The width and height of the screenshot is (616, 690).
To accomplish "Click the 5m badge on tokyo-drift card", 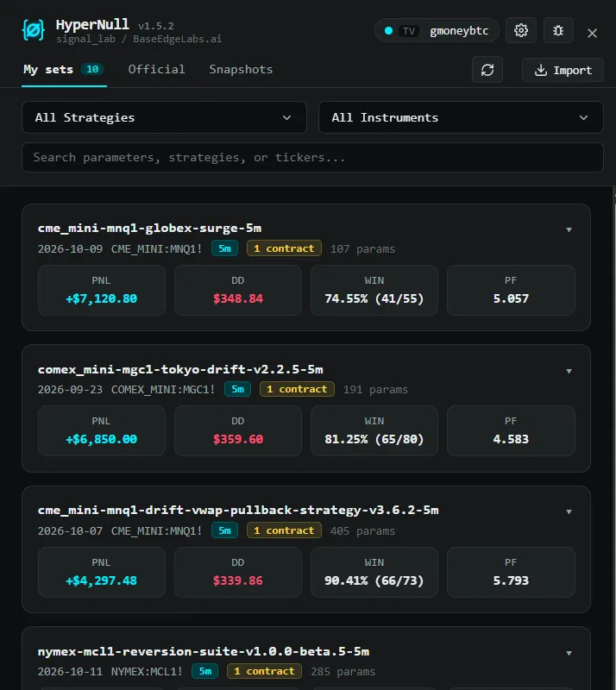I will click(x=238, y=390).
